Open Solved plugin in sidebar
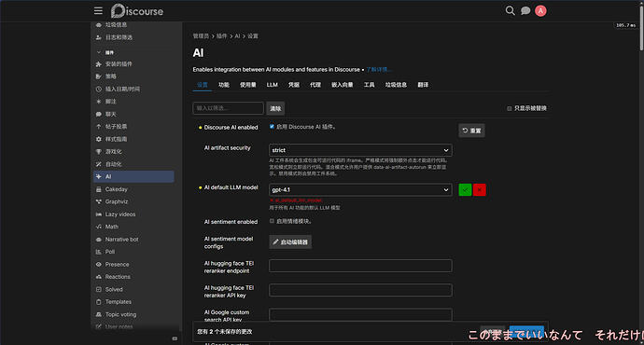This screenshot has height=345, width=644. click(x=133, y=289)
